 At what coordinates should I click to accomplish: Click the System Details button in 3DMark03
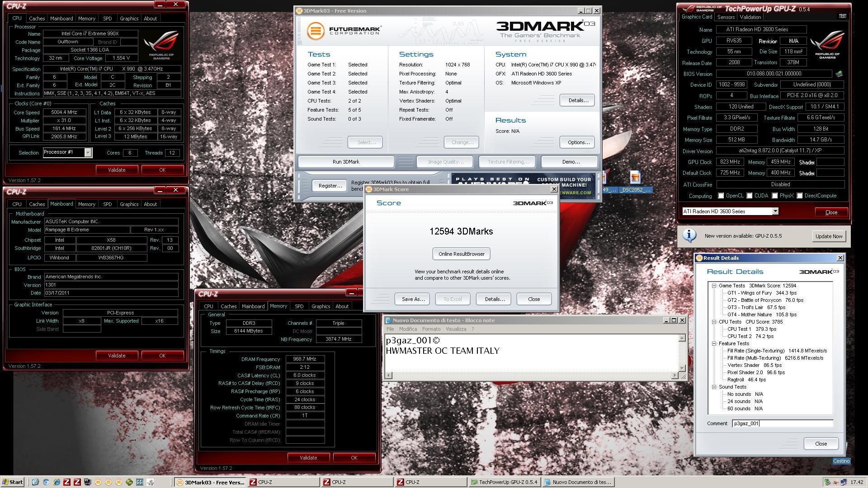pos(577,100)
